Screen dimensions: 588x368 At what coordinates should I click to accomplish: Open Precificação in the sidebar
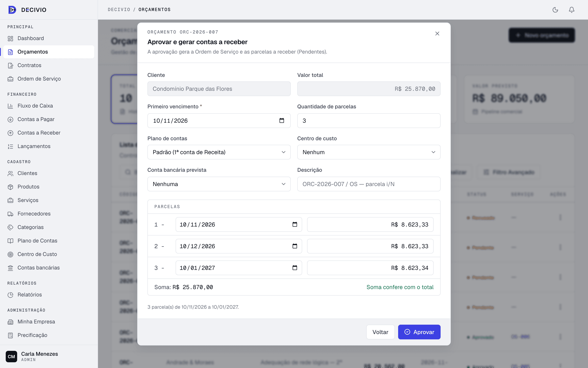pos(49,335)
